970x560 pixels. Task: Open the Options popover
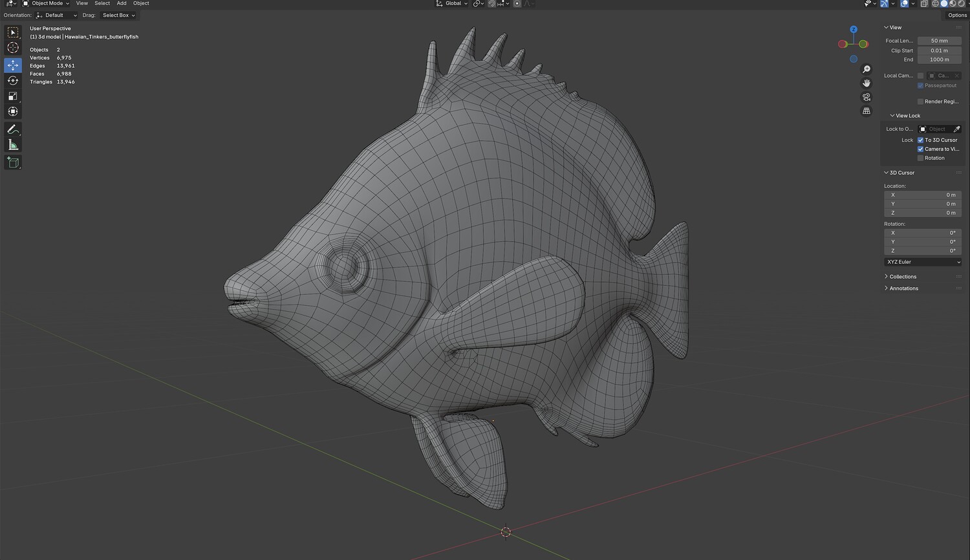[x=957, y=15]
